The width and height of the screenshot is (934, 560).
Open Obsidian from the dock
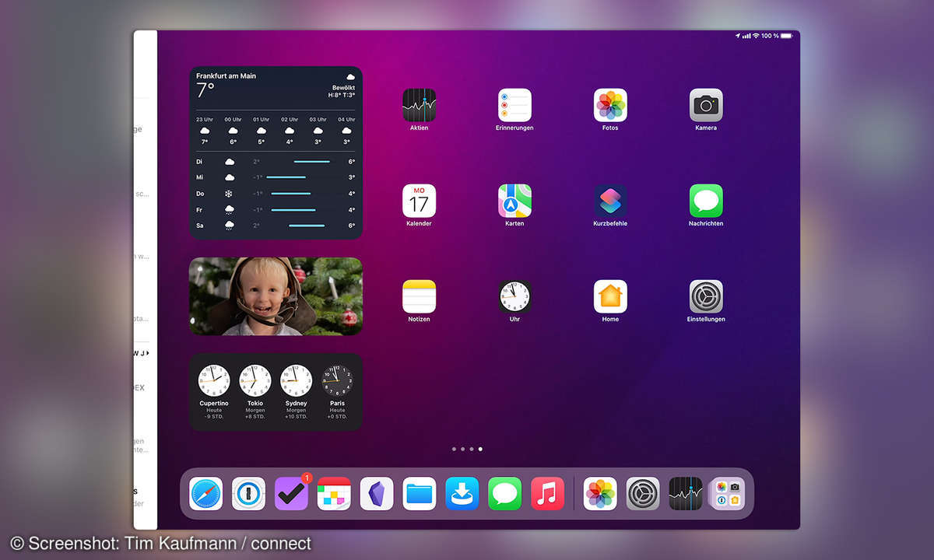pyautogui.click(x=377, y=494)
